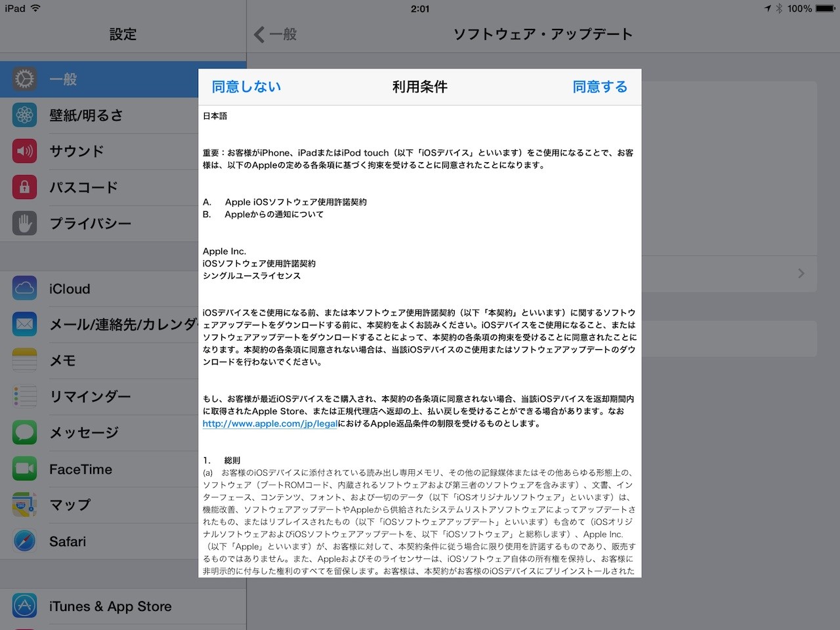This screenshot has height=630, width=840.
Task: Tap the 日本語 heading in the terms
Action: pos(215,116)
